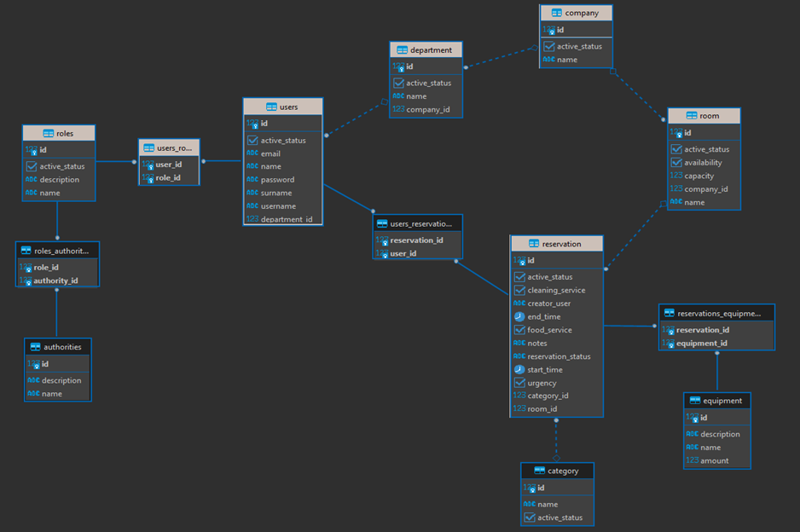
Task: Click the clock icon next to end_time
Action: [519, 316]
